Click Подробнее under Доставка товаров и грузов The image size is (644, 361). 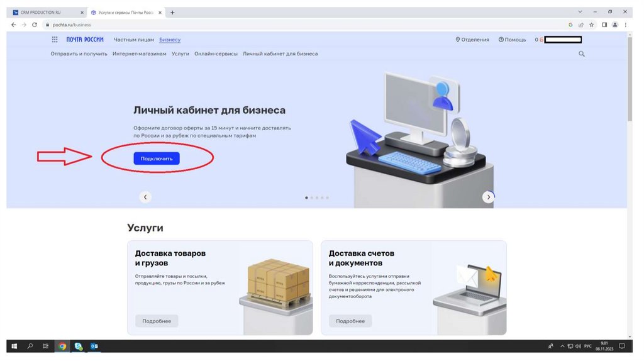(x=157, y=321)
